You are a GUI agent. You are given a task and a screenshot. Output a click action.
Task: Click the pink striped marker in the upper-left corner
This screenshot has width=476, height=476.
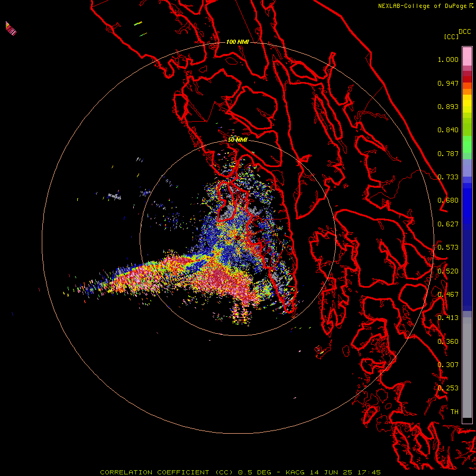click(x=11, y=29)
